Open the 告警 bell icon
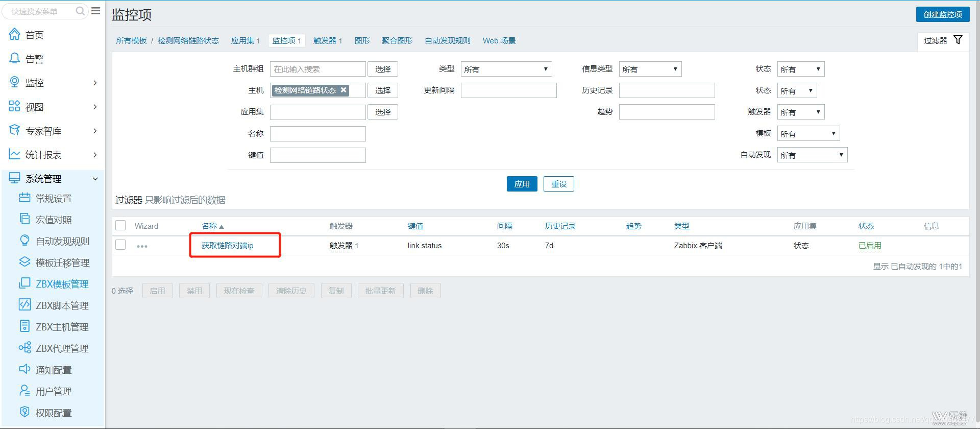Image resolution: width=980 pixels, height=429 pixels. [x=14, y=58]
